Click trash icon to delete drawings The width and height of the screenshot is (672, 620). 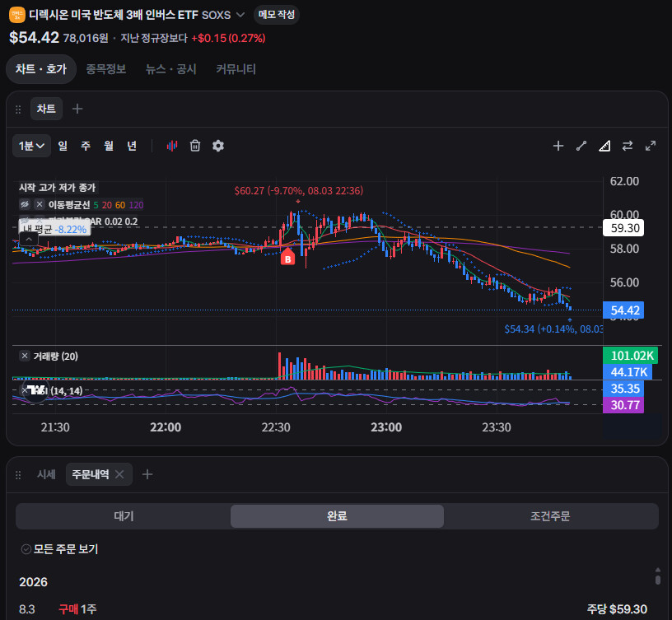(195, 146)
